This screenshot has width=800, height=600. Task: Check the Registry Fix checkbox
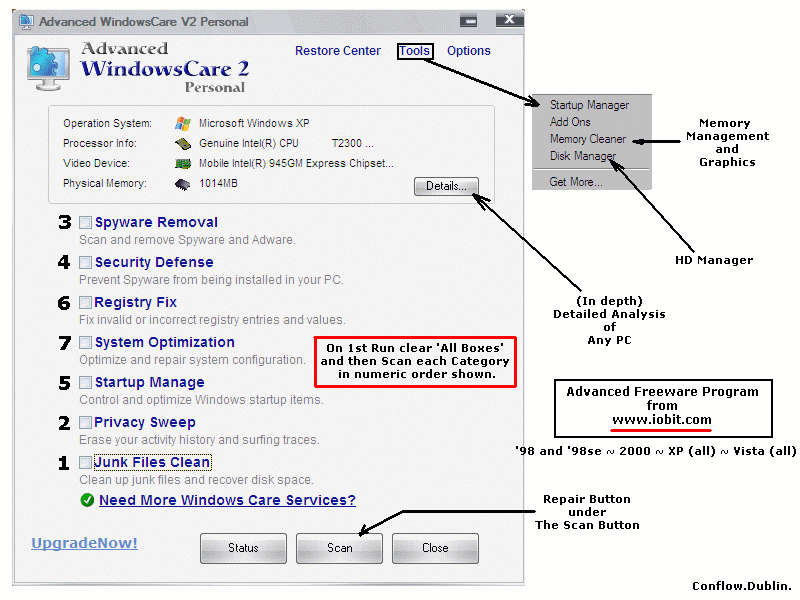85,303
